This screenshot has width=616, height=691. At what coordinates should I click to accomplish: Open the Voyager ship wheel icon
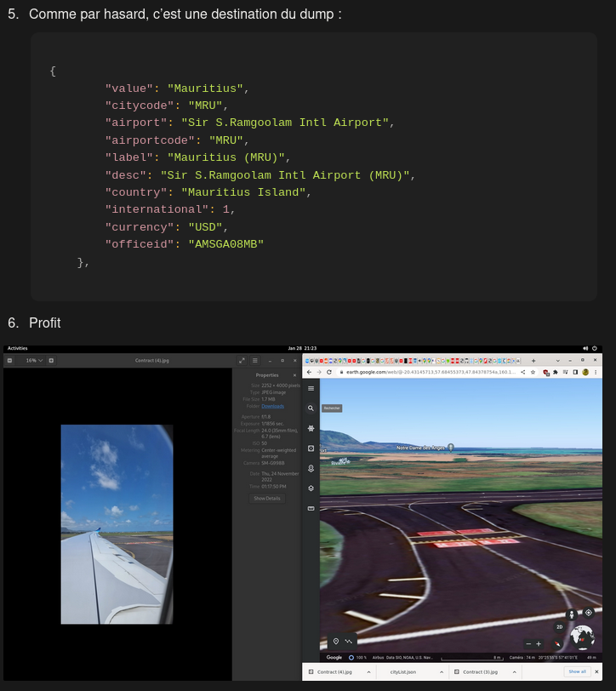coord(311,428)
